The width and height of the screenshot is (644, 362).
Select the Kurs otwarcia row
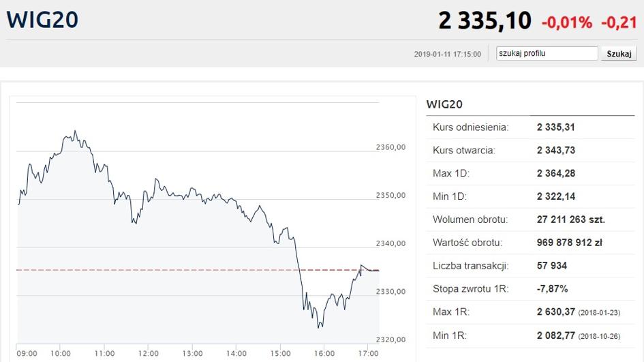coord(530,151)
